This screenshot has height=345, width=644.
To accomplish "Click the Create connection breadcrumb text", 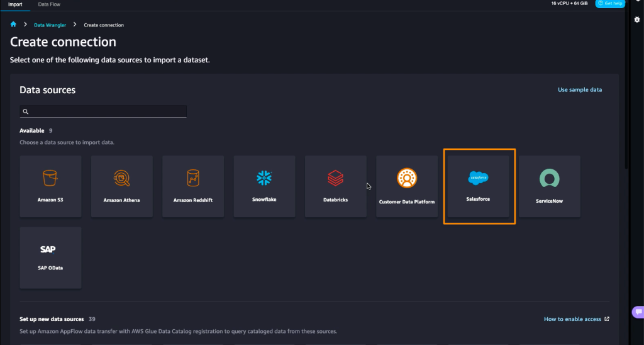I will [104, 25].
